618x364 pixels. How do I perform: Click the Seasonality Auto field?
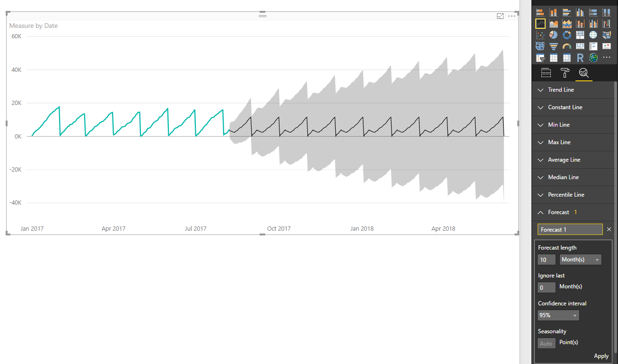(547, 344)
